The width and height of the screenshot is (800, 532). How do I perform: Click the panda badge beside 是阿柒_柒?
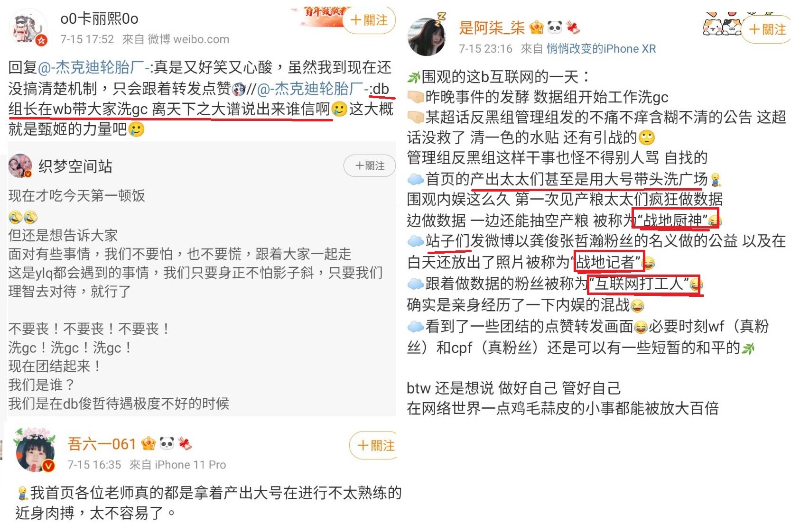point(554,28)
